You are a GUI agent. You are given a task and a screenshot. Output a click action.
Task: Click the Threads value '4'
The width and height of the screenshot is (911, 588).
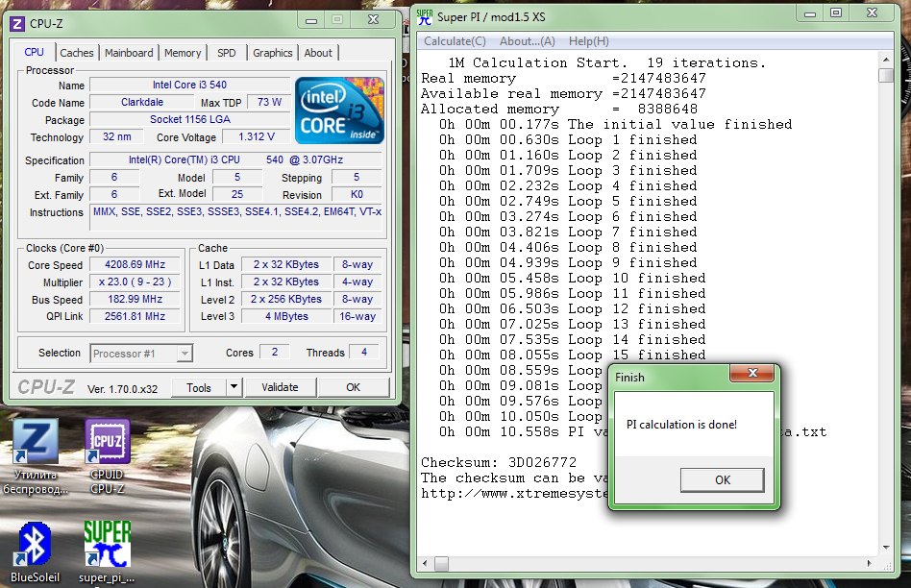click(364, 352)
